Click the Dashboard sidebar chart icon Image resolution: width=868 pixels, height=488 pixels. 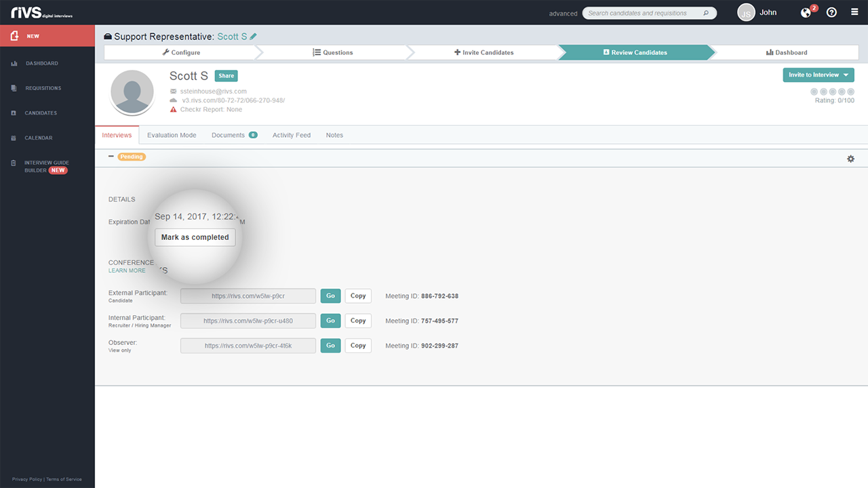(14, 63)
